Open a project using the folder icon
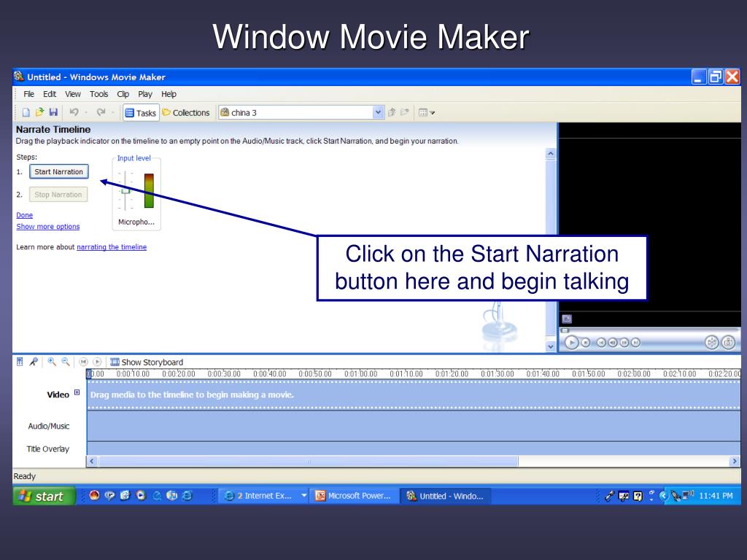Viewport: 747px width, 560px height. click(39, 112)
